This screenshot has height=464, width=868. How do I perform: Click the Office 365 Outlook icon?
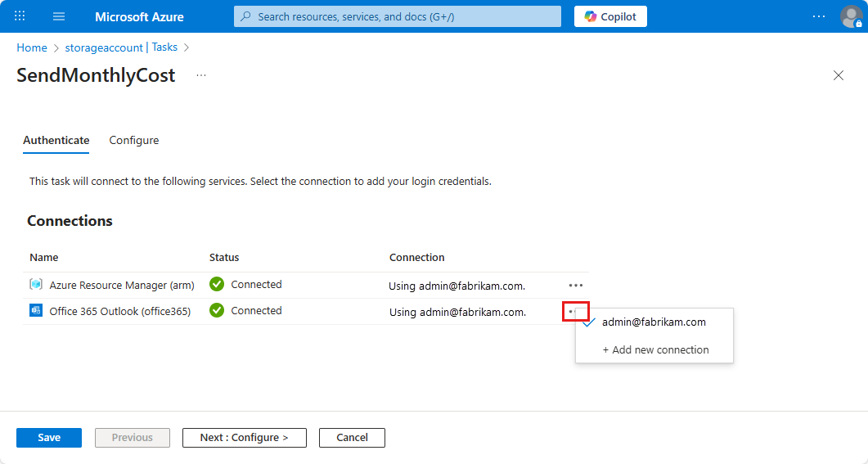click(36, 311)
